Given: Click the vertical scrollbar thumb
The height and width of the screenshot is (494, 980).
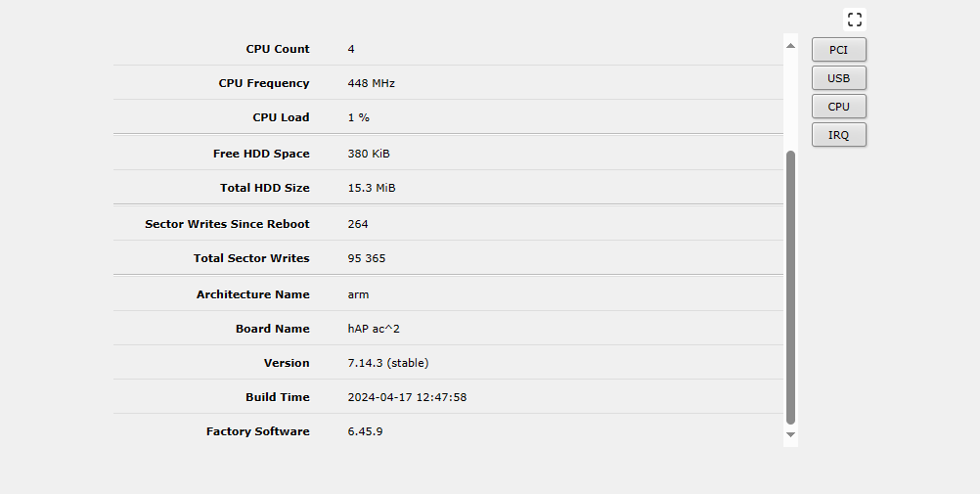Looking at the screenshot, I should click(790, 287).
